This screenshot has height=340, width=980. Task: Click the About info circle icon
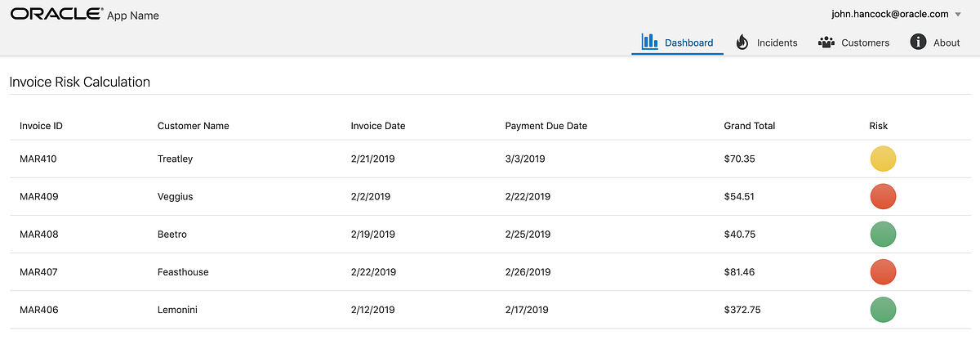click(918, 42)
